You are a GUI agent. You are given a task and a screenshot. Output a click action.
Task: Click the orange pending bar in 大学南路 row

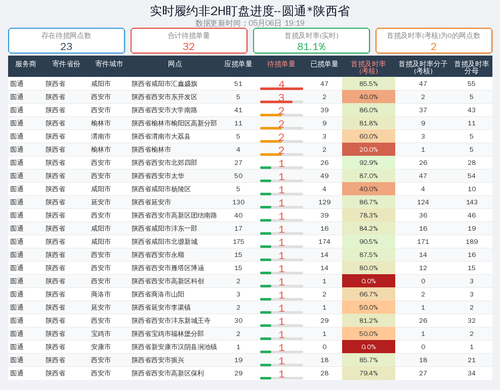point(281,115)
